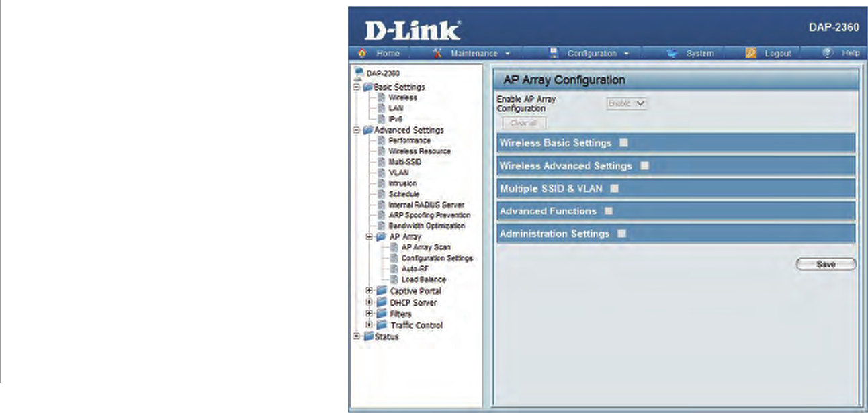Screen dimensions: 868x413
Task: Expand the DHCP Server tree node
Action: click(x=370, y=302)
